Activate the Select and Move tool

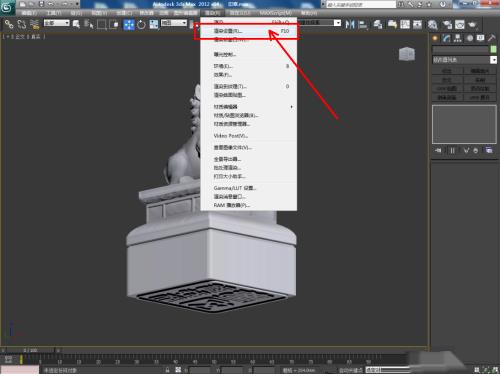[129, 24]
